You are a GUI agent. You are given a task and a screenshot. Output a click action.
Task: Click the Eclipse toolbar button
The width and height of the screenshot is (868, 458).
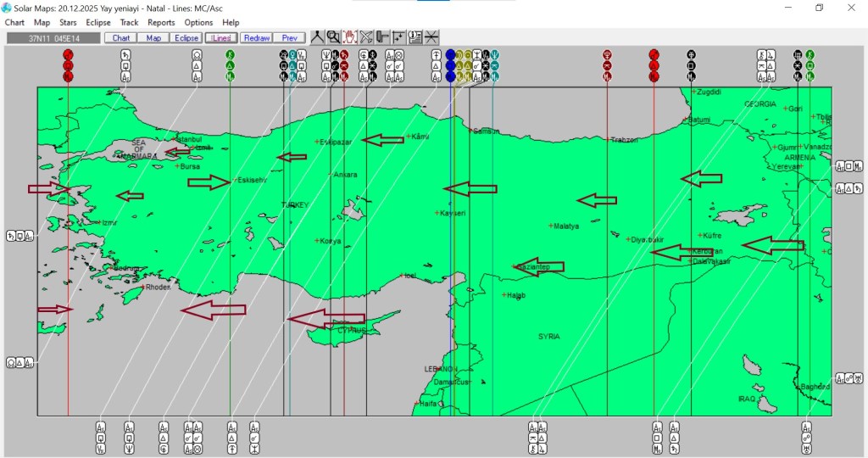coord(185,38)
